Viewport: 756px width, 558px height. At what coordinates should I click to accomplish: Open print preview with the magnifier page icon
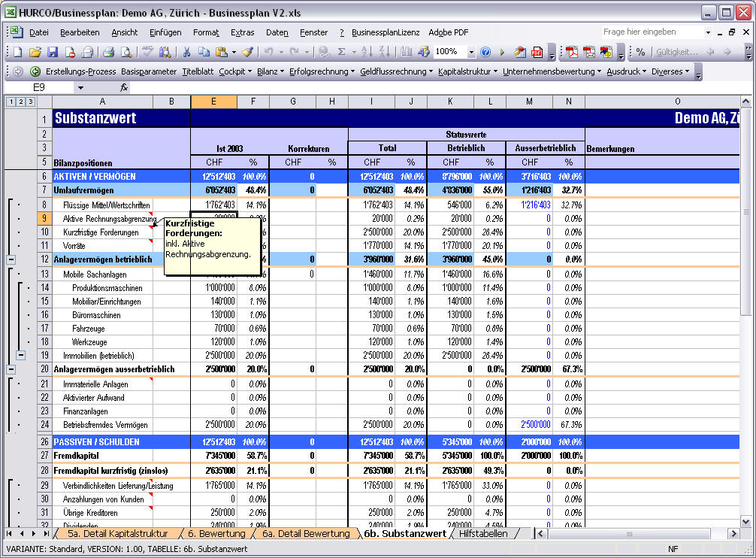pos(125,52)
